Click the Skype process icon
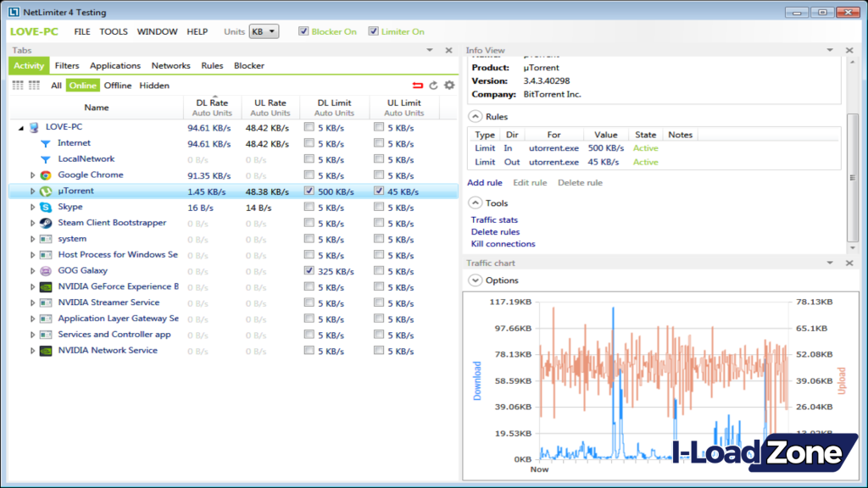Image resolution: width=868 pixels, height=488 pixels. click(x=44, y=207)
